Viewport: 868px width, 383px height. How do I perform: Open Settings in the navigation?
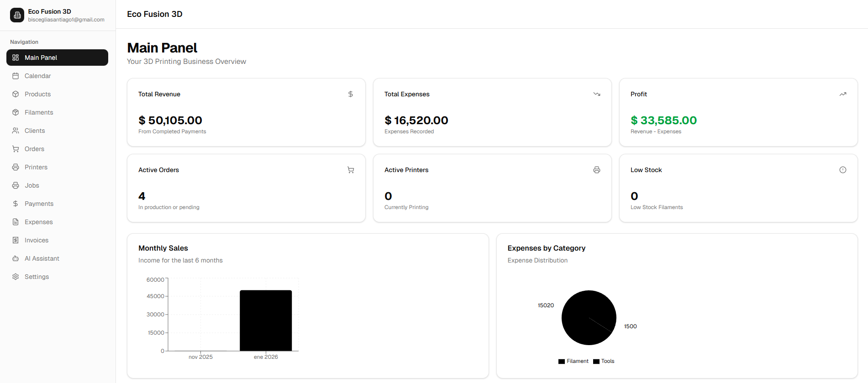click(x=57, y=277)
